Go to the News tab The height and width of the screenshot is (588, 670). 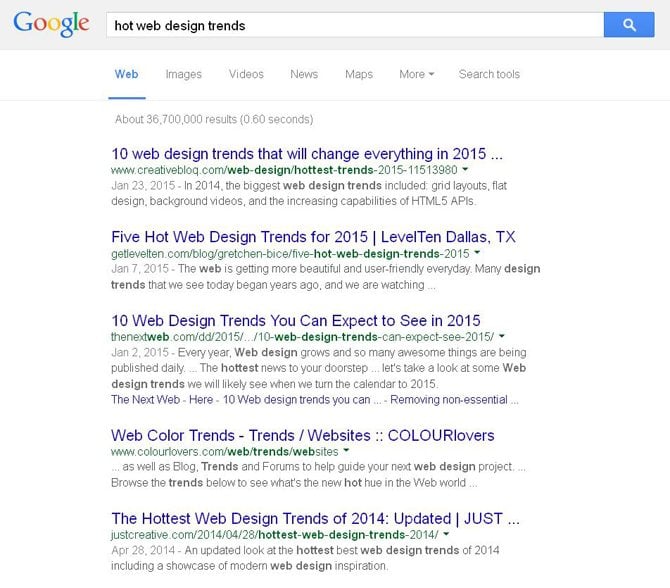click(x=304, y=74)
